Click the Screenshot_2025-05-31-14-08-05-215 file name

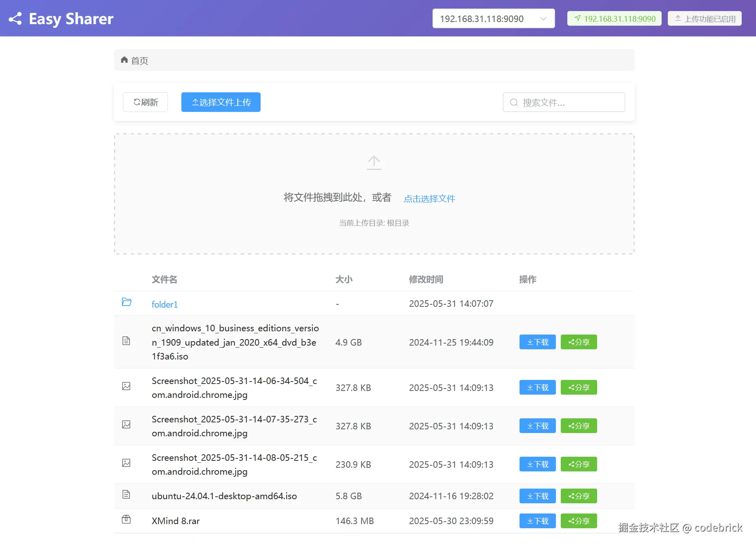234,464
